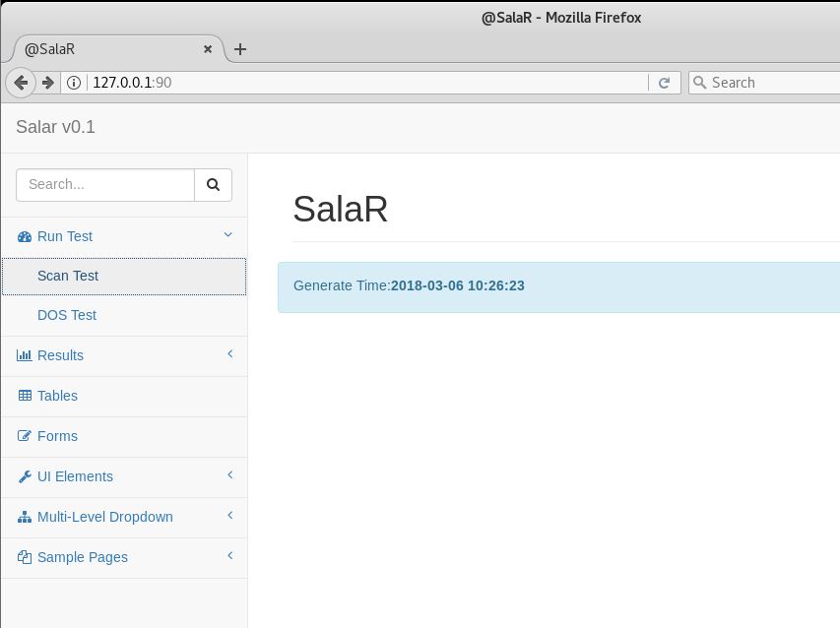The width and height of the screenshot is (840, 628).
Task: Open the Sample Pages label
Action: pyautogui.click(x=83, y=557)
